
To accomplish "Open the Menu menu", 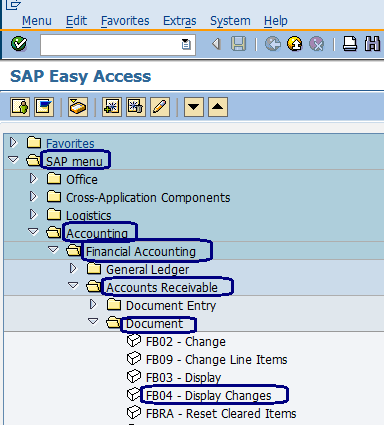I will coord(37,21).
